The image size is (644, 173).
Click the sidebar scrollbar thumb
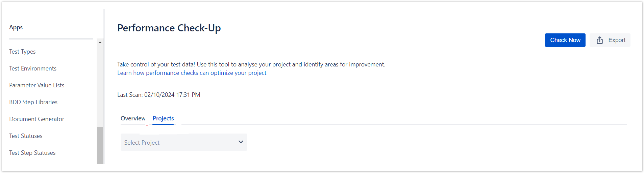point(100,145)
